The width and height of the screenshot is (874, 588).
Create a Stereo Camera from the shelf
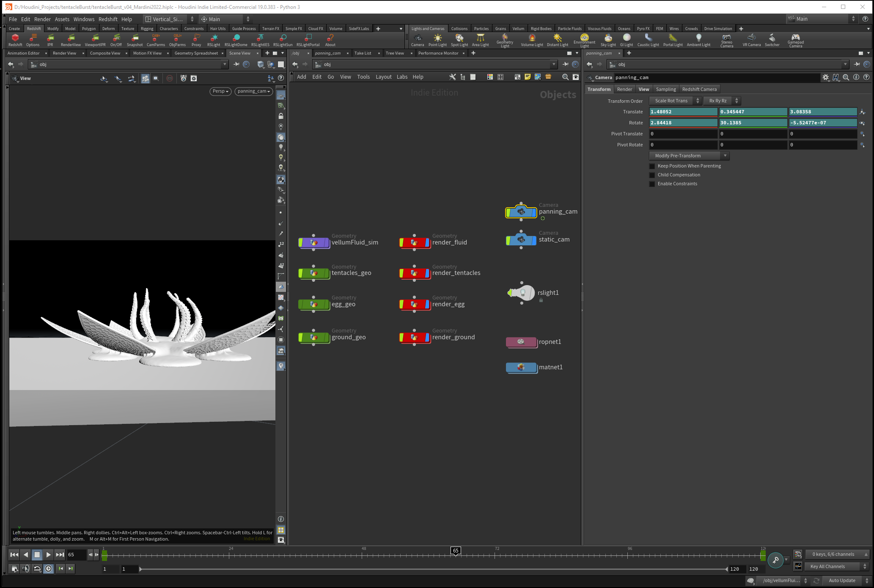click(727, 41)
